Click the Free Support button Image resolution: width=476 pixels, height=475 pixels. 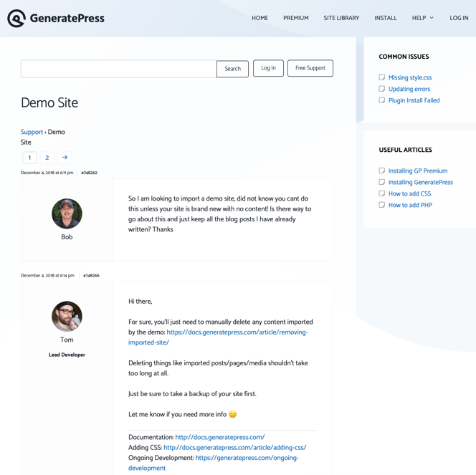click(x=310, y=68)
